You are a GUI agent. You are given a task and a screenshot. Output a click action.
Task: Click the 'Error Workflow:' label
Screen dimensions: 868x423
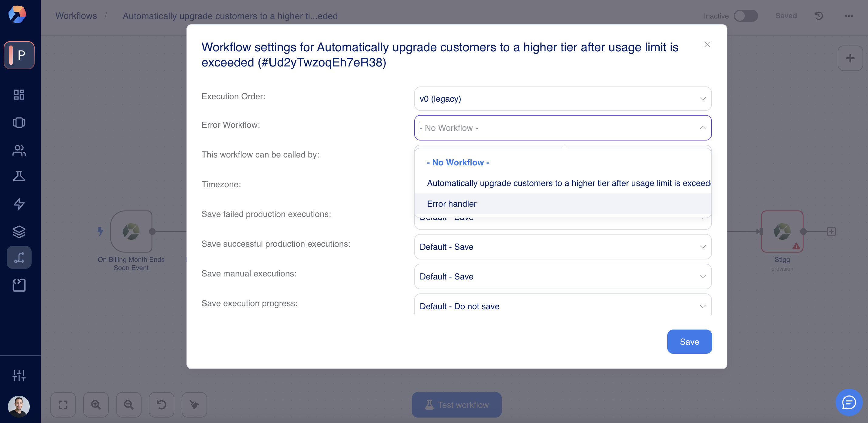(231, 125)
